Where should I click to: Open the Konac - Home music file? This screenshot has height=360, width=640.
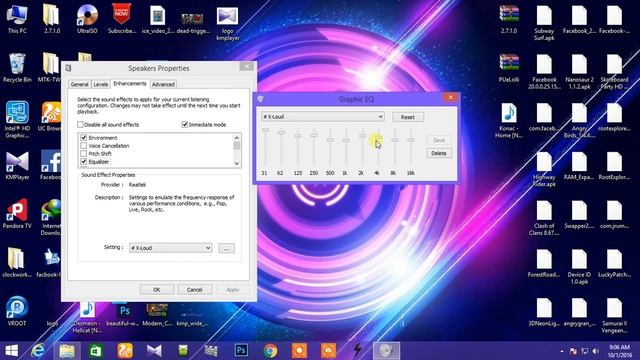(x=509, y=120)
